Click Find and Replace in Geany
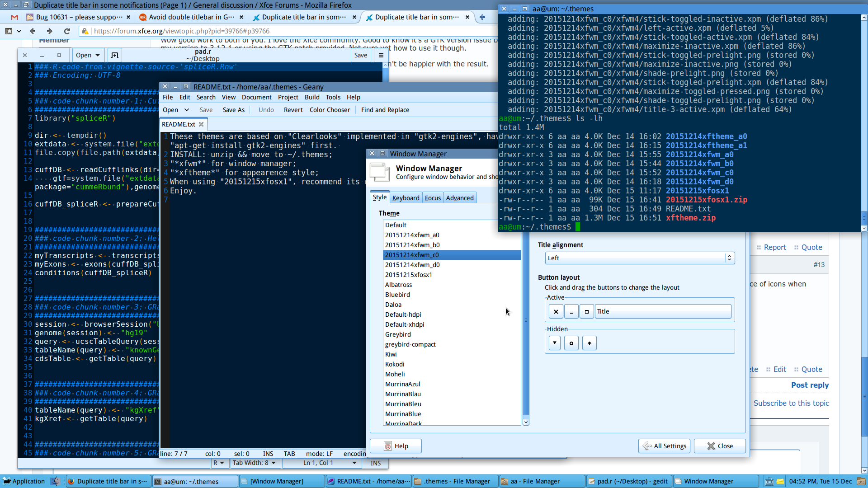This screenshot has height=488, width=868. 385,110
